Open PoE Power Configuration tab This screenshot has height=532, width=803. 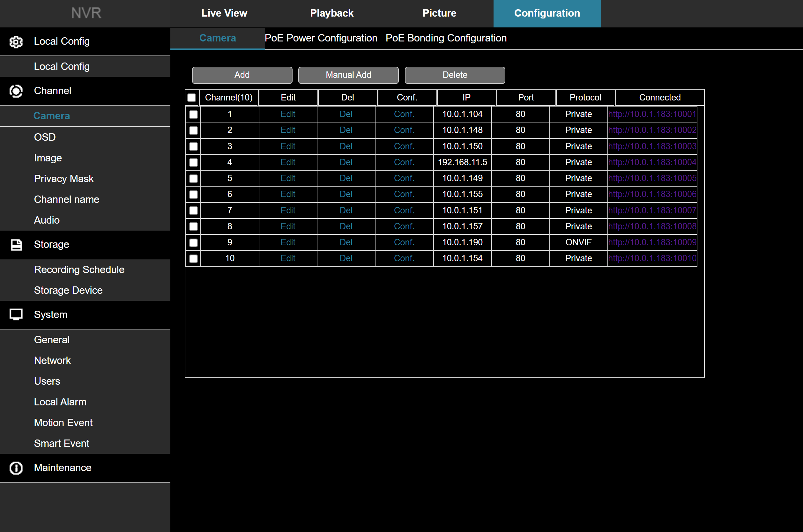click(321, 38)
